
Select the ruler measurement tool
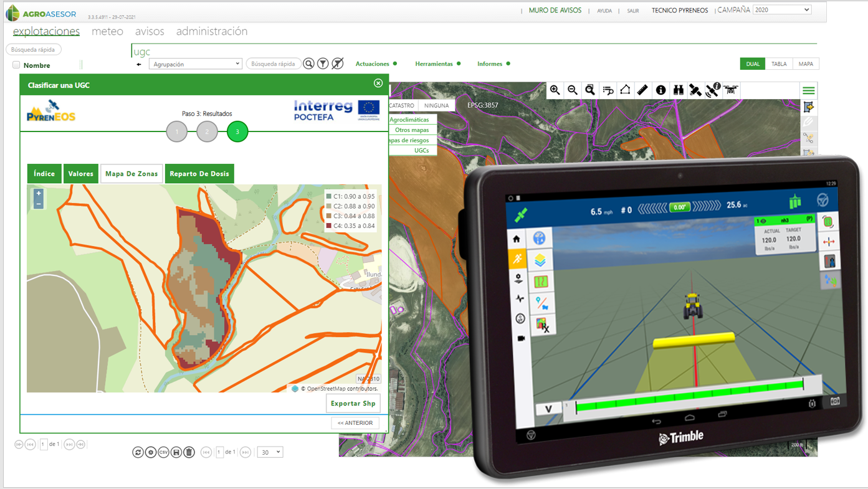tap(642, 90)
